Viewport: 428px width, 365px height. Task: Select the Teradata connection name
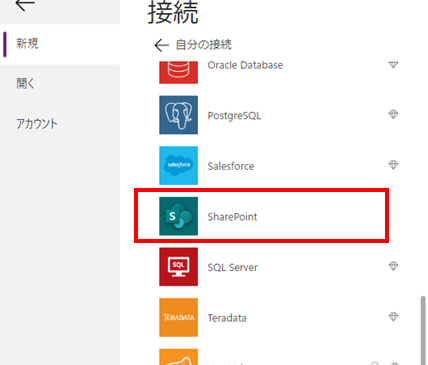(x=227, y=318)
